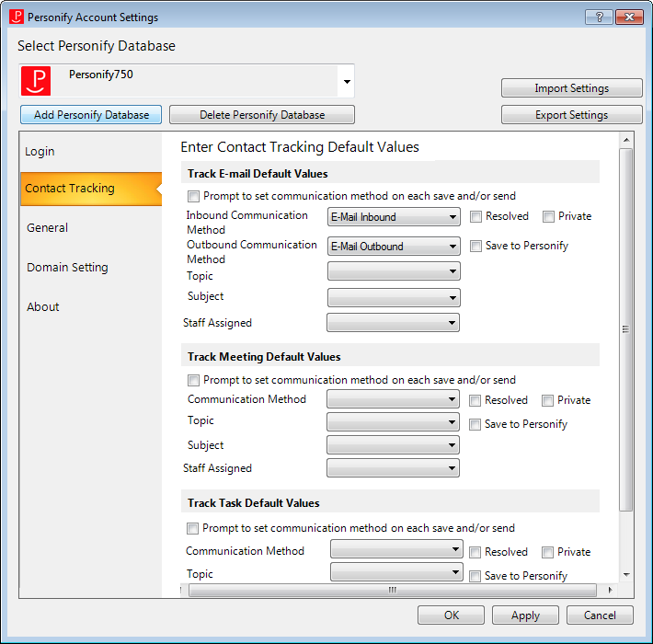Image resolution: width=653 pixels, height=644 pixels.
Task: Open Communication Method dropdown in Track Task section
Action: click(397, 549)
